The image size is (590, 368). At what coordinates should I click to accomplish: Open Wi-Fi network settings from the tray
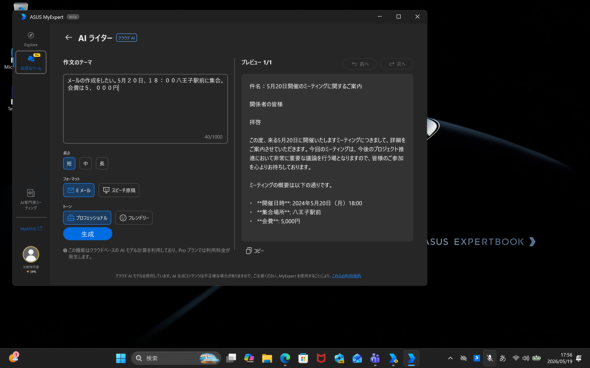(x=516, y=358)
